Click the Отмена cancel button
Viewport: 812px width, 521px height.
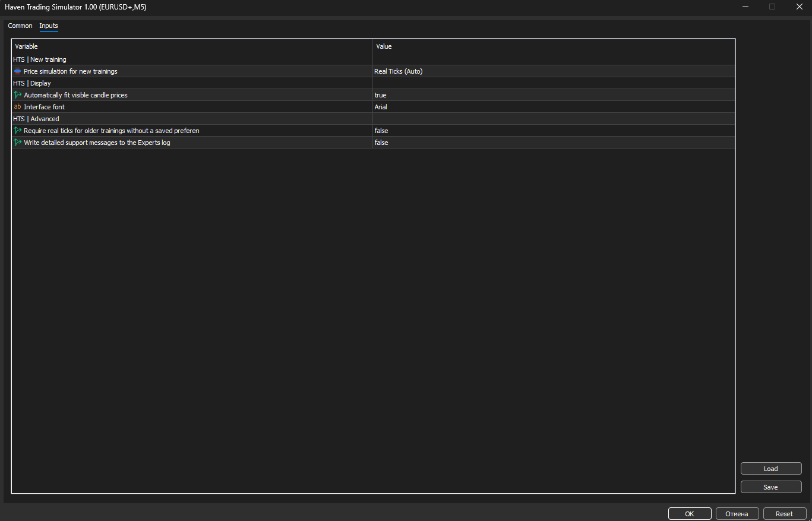click(x=737, y=514)
